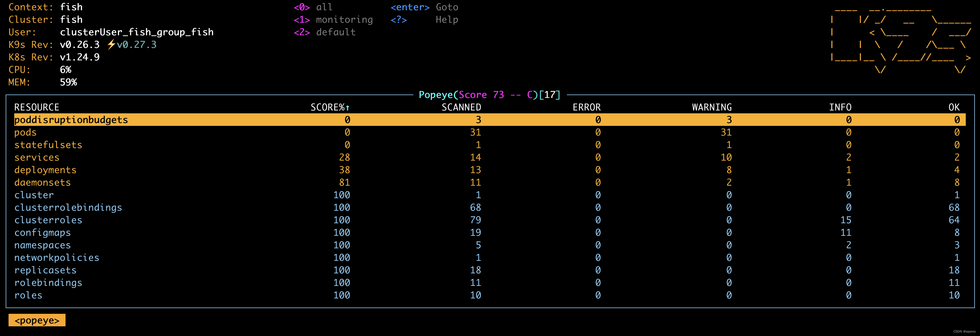Select the replicasets resource row

(x=490, y=270)
